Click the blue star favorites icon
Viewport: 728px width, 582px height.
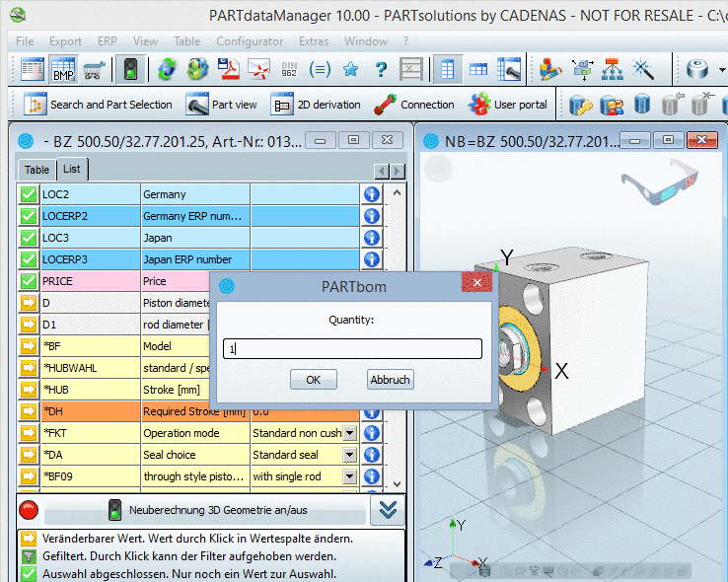tap(350, 70)
